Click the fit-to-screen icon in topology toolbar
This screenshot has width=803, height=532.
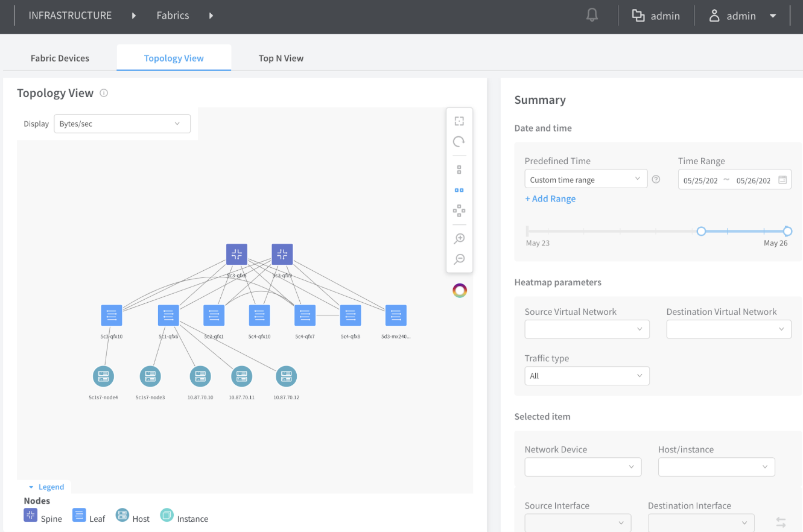click(x=459, y=121)
